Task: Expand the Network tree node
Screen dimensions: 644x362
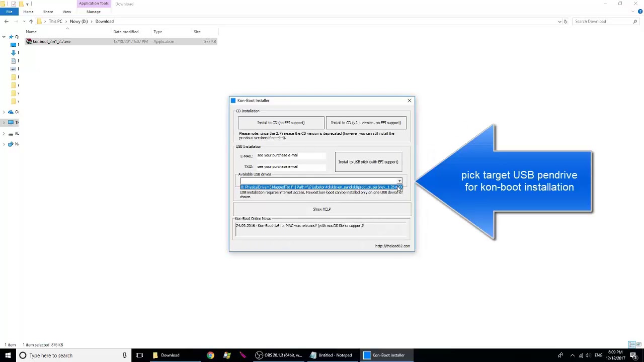Action: tap(4, 144)
